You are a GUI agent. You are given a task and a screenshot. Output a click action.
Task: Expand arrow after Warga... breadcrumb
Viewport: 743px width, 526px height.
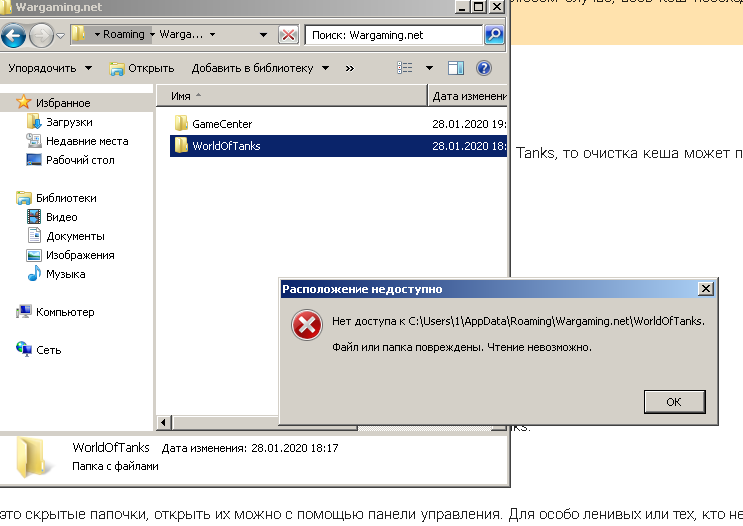pyautogui.click(x=212, y=35)
